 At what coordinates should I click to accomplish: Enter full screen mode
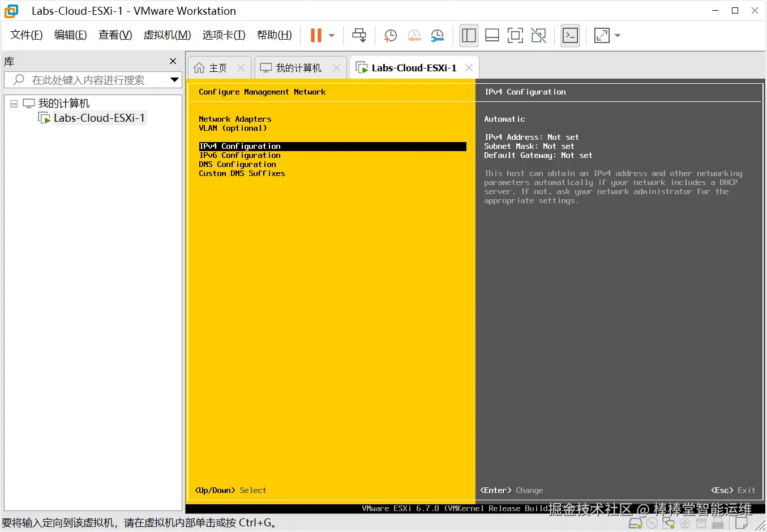pyautogui.click(x=515, y=35)
